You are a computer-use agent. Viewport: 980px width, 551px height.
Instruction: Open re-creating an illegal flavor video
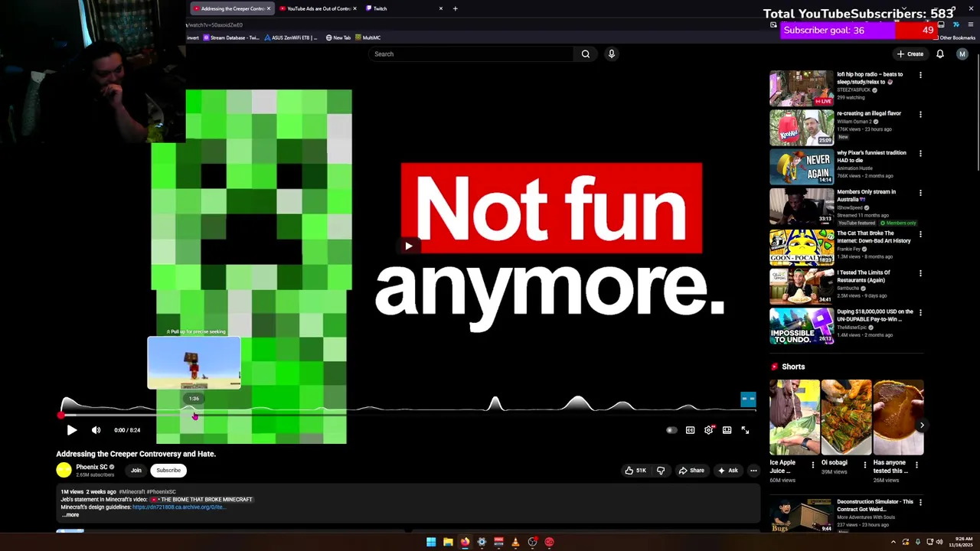pyautogui.click(x=802, y=127)
